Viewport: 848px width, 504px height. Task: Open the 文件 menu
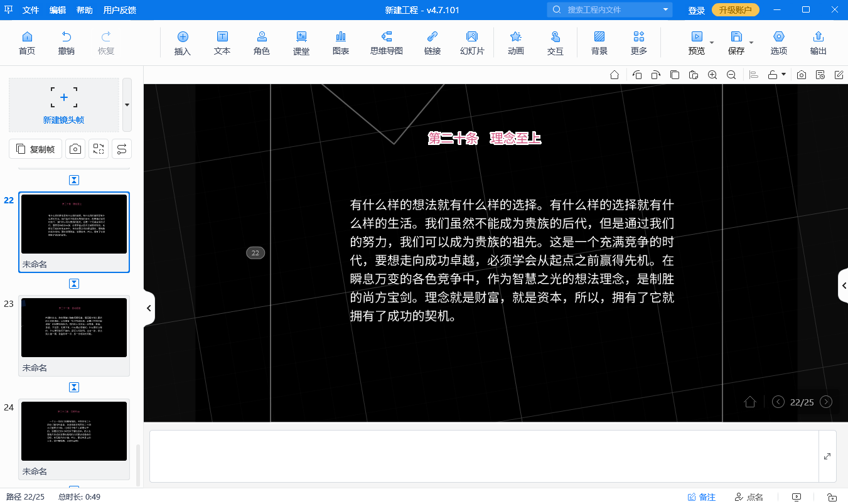point(31,10)
